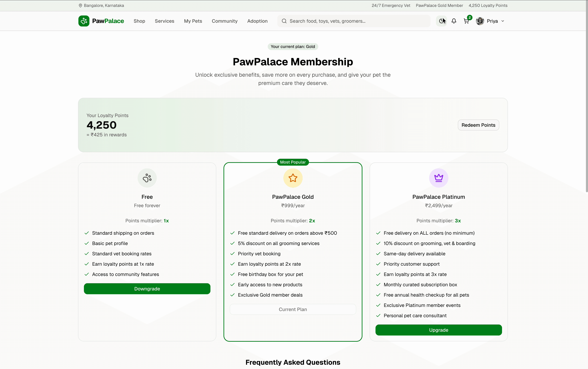
Task: Click the Redeem Points button
Action: 478,125
